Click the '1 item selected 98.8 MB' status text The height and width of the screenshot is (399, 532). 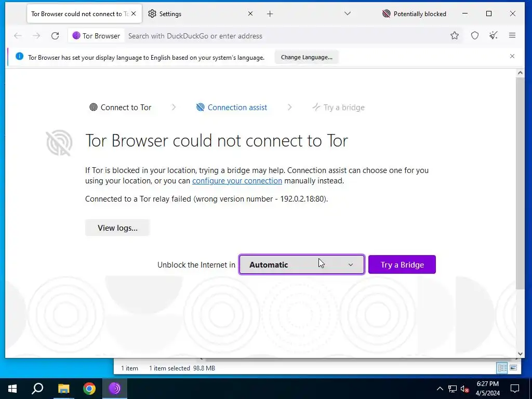click(182, 368)
